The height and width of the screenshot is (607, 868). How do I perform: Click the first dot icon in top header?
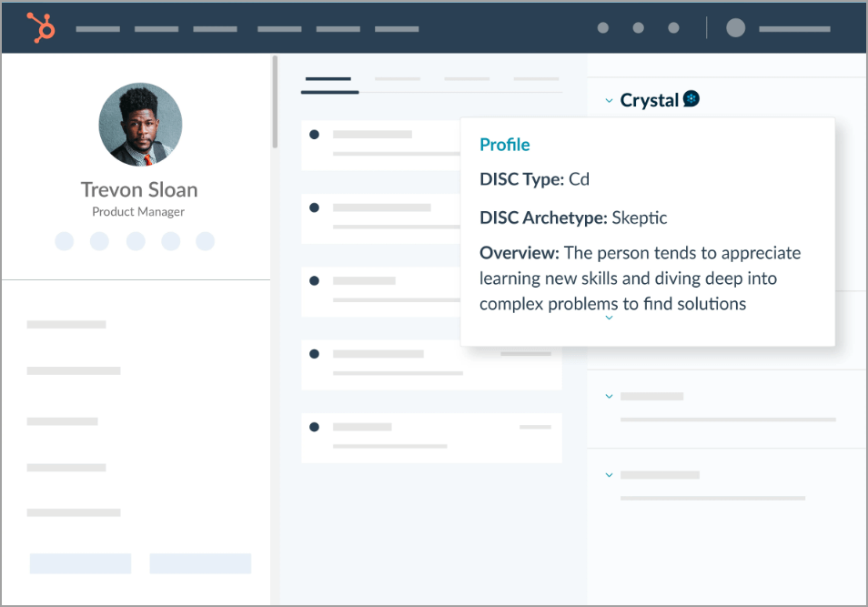point(603,28)
